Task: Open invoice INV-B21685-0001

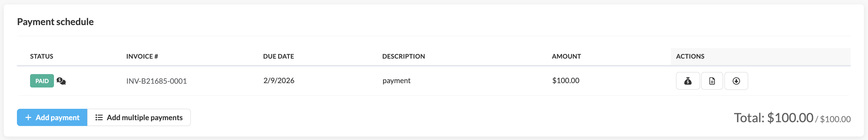Action: (x=156, y=81)
